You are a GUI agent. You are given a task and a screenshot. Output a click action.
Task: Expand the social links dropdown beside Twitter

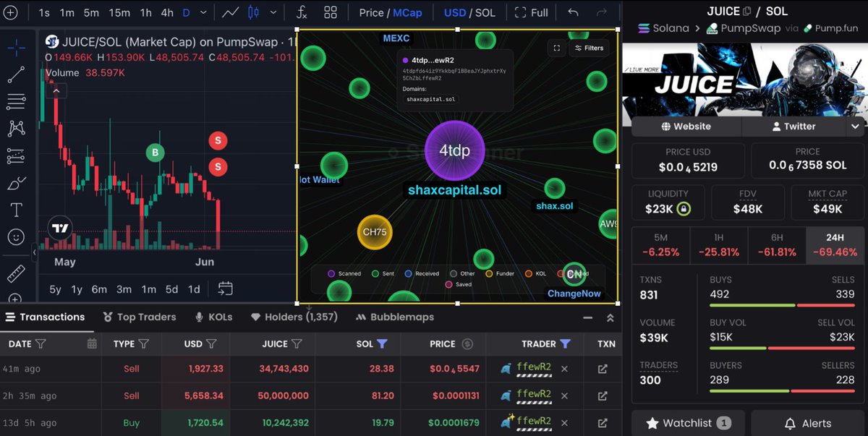855,126
